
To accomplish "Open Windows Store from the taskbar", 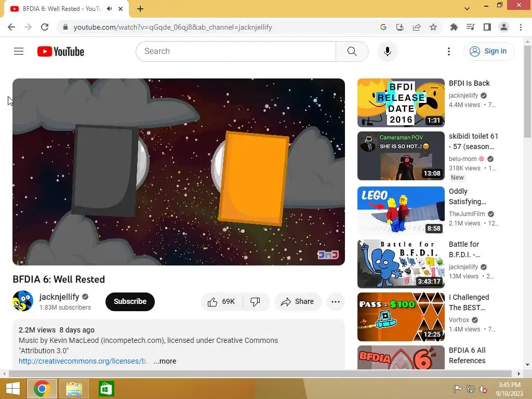I will click(106, 389).
